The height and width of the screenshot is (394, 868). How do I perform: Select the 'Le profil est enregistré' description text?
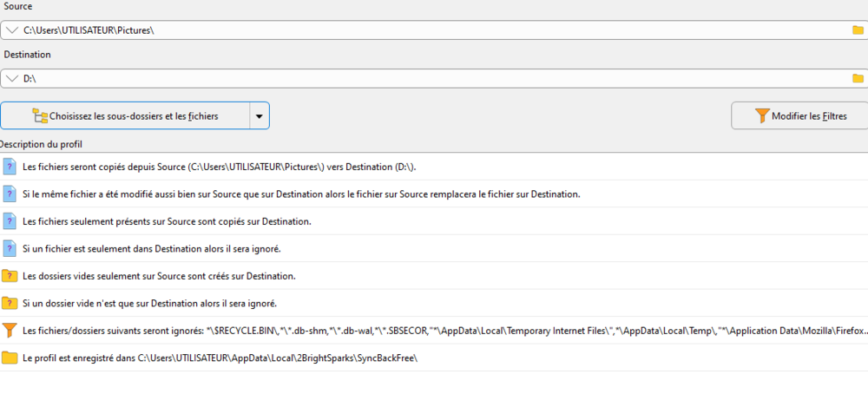pos(220,358)
